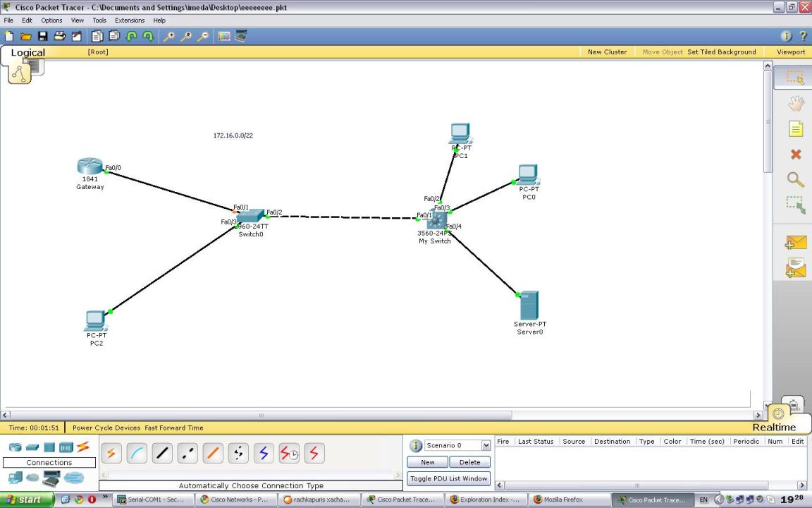812x508 pixels.
Task: Click Switch0 2960-24TT on the canvas
Action: [x=251, y=216]
